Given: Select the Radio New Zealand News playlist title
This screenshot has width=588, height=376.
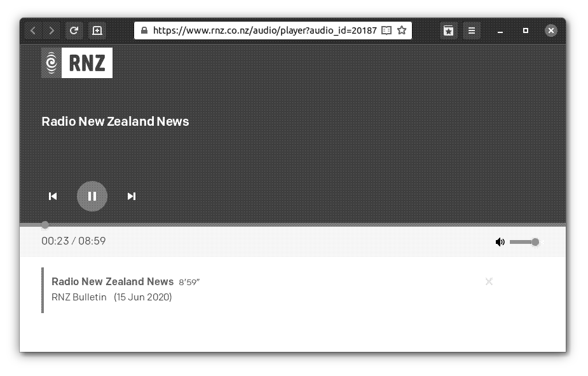Looking at the screenshot, I should point(113,281).
